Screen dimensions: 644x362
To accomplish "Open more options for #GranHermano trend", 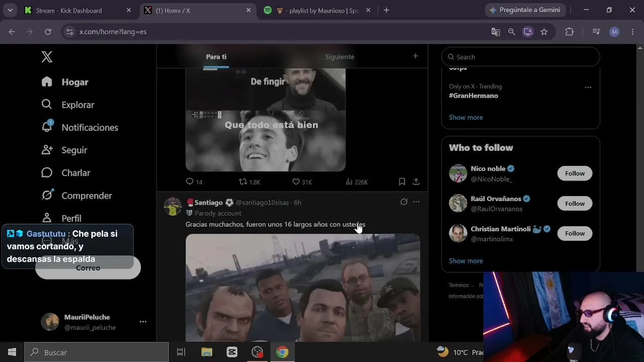I will tap(588, 87).
